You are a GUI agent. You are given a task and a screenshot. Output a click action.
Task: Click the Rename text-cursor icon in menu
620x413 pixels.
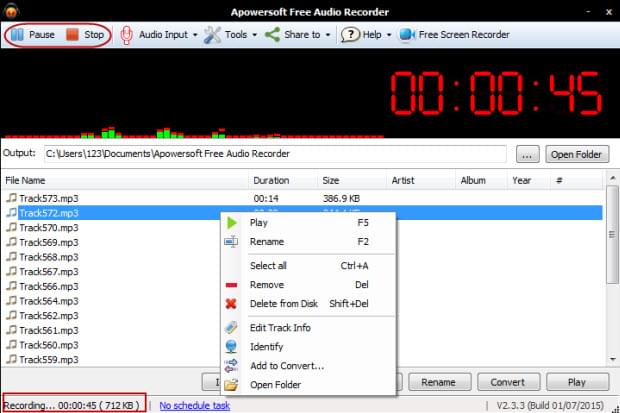[x=231, y=241]
